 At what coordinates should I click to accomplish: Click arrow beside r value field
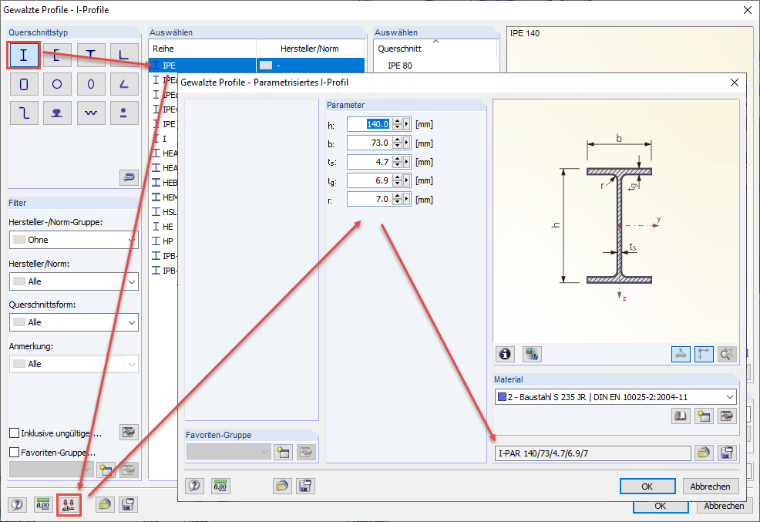[x=407, y=199]
